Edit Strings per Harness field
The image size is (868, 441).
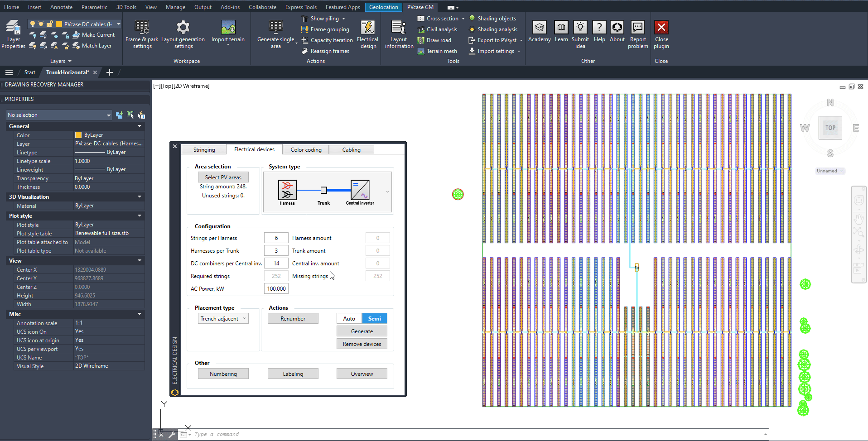click(276, 238)
